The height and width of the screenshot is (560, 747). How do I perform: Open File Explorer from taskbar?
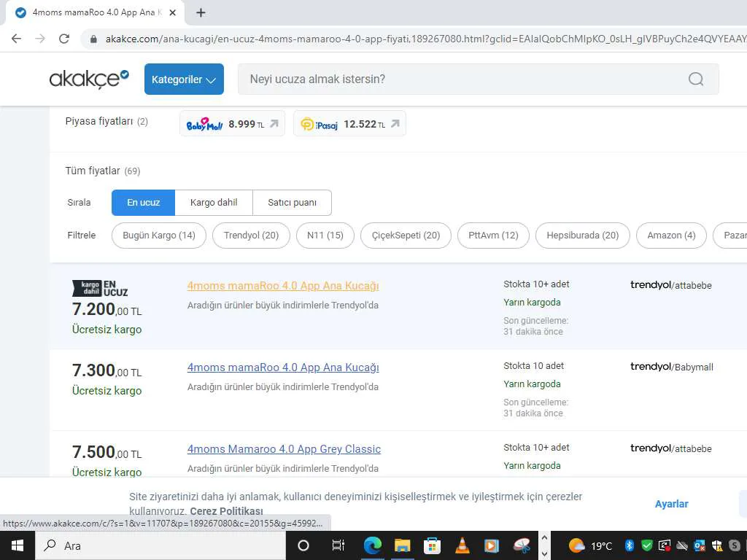(x=402, y=545)
